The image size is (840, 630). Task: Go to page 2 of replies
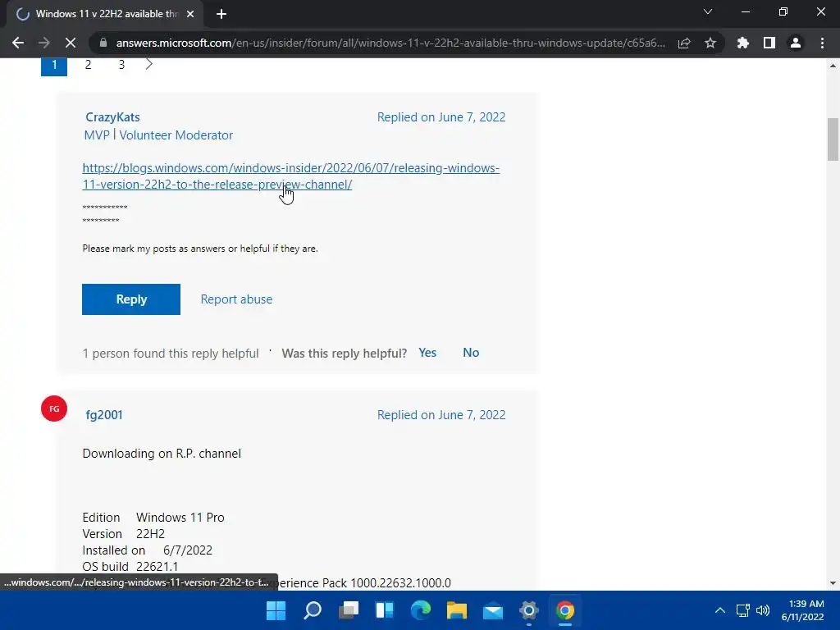click(x=88, y=65)
